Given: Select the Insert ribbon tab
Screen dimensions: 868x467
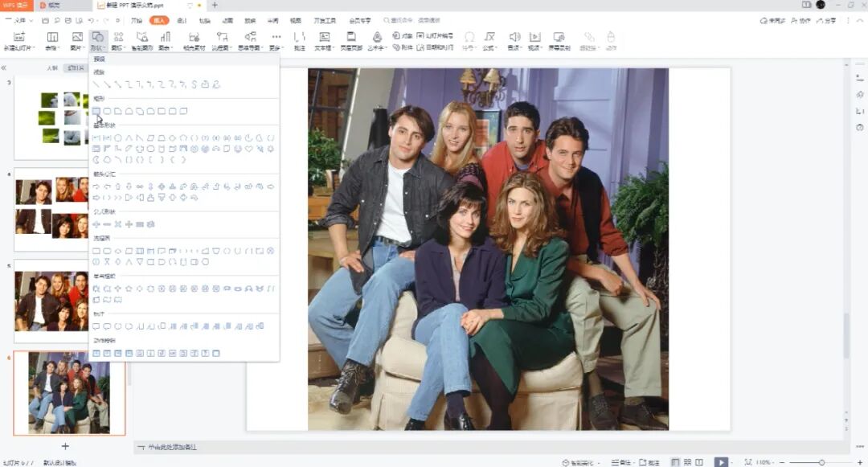Looking at the screenshot, I should [159, 20].
